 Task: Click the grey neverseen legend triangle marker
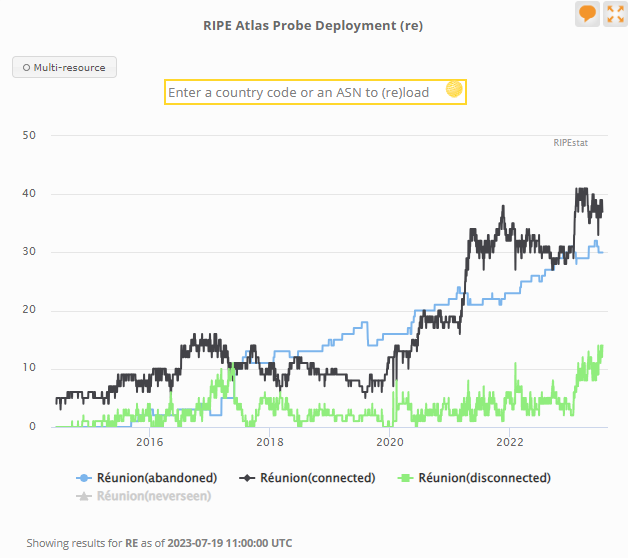(84, 496)
